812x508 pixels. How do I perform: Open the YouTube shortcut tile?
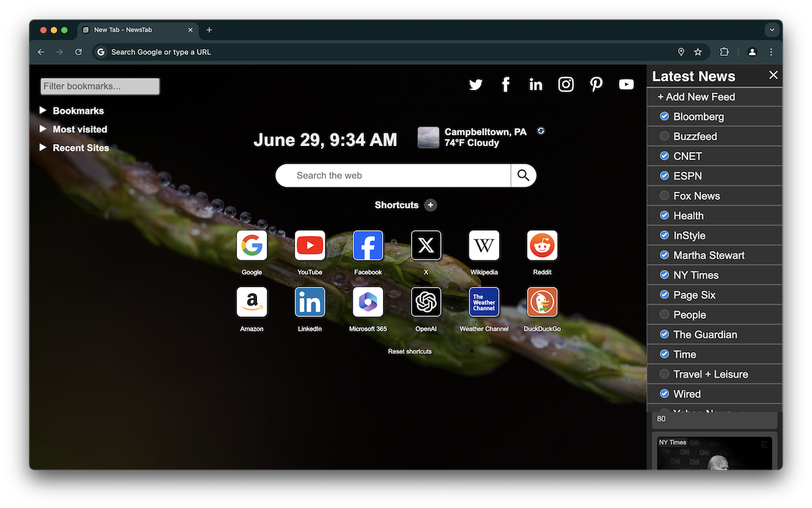(x=310, y=246)
